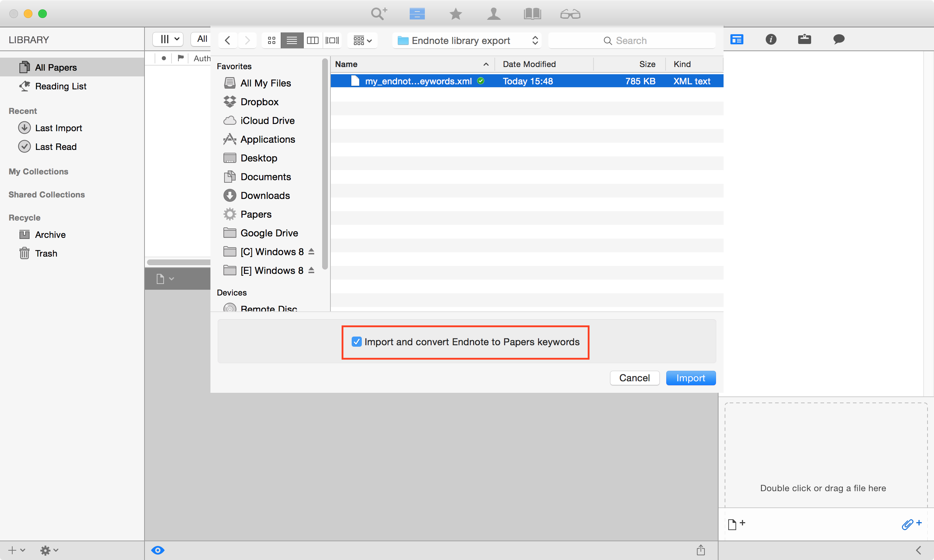Go forward in file dialog
Viewport: 934px width, 560px height.
247,40
